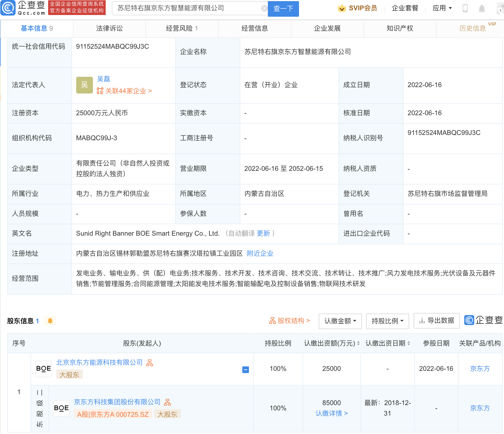The image size is (504, 434).
Task: Open 关联44家企业 link
Action: coord(124,91)
